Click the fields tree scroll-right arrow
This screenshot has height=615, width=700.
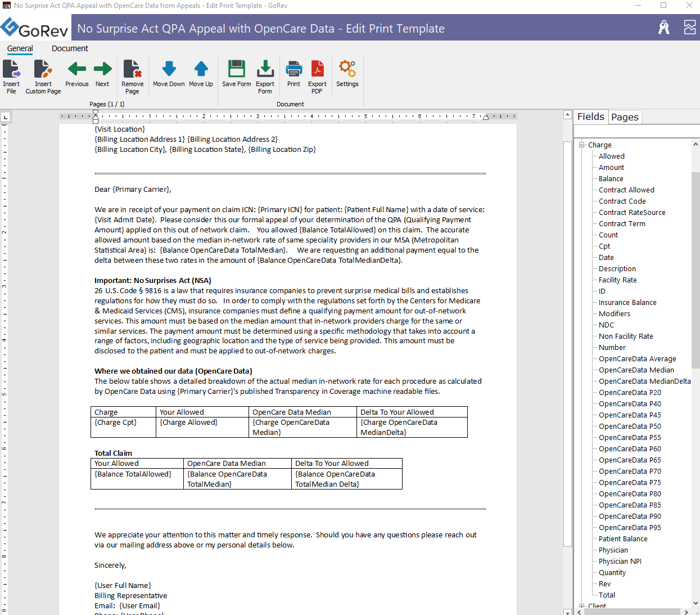686,612
